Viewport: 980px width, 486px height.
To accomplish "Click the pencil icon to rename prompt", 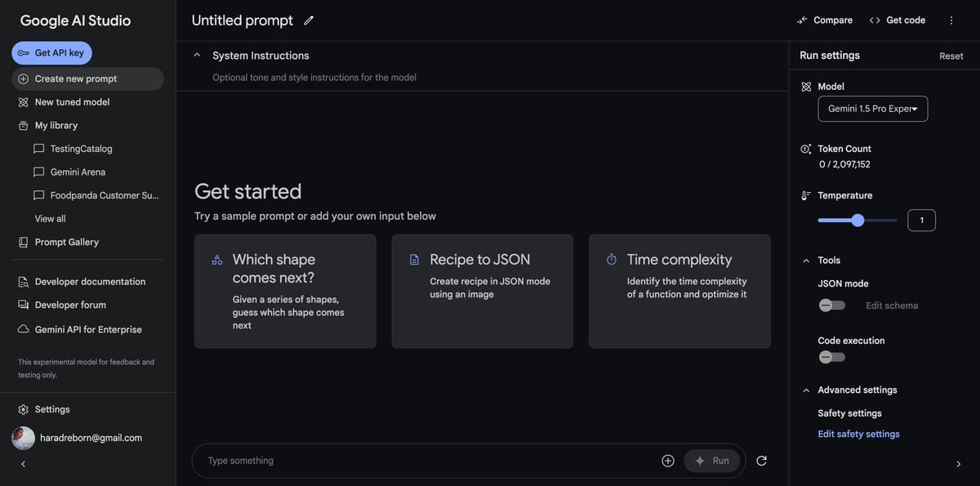I will [x=309, y=20].
